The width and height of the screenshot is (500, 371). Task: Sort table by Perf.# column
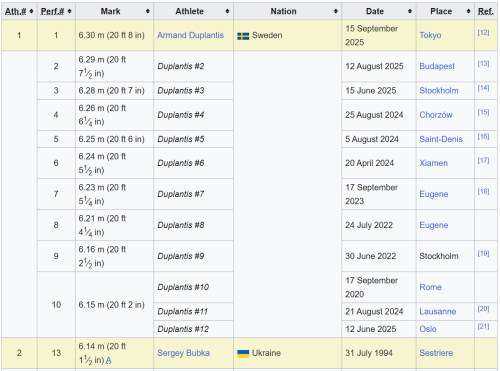click(69, 11)
